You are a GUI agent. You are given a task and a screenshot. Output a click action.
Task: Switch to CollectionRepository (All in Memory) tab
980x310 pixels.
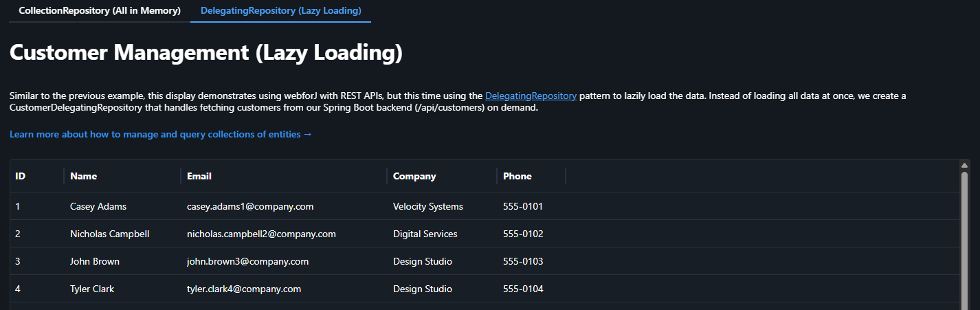[x=100, y=11]
